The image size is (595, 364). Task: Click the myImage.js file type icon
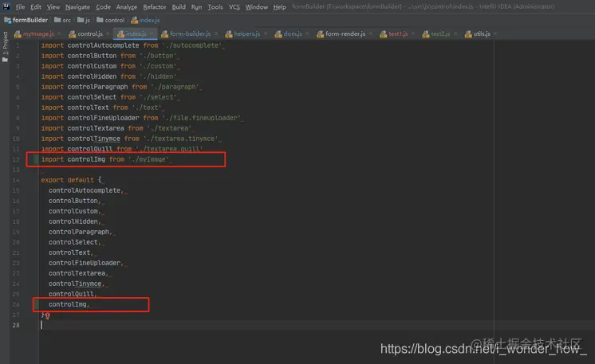pyautogui.click(x=18, y=34)
